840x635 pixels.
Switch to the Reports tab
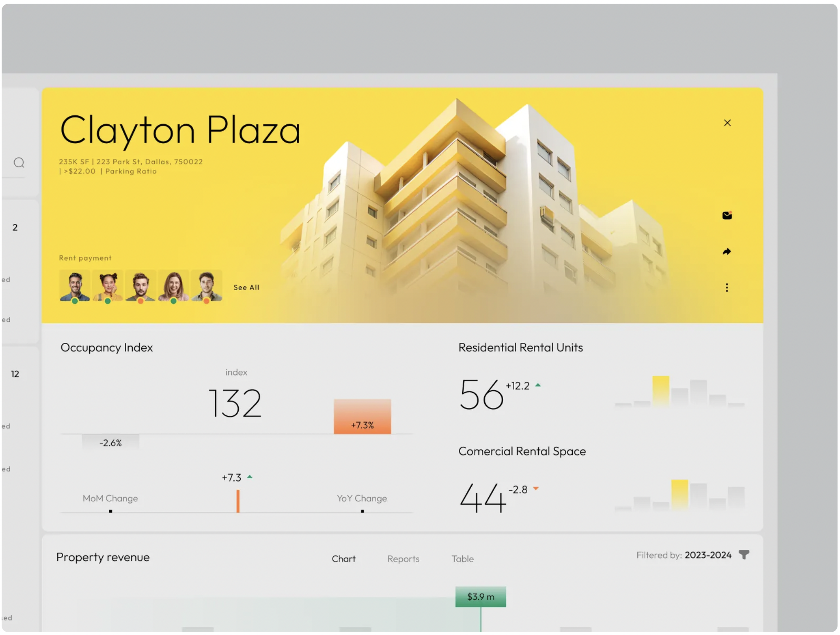point(403,559)
